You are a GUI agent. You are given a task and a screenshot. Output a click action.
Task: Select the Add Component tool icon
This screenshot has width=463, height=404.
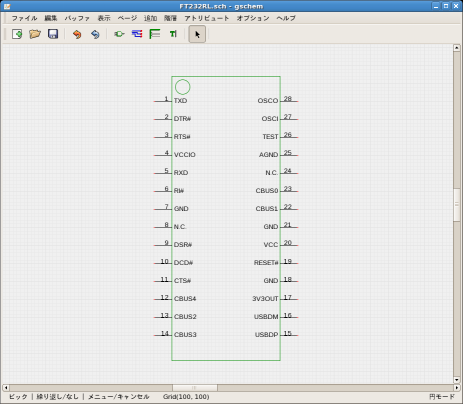pyautogui.click(x=119, y=34)
